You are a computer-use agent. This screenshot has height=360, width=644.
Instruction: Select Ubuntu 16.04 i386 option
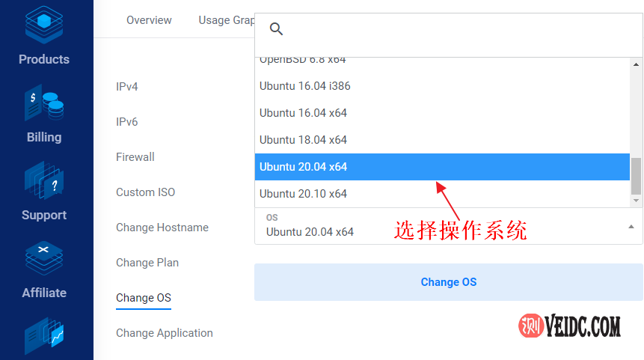(304, 86)
